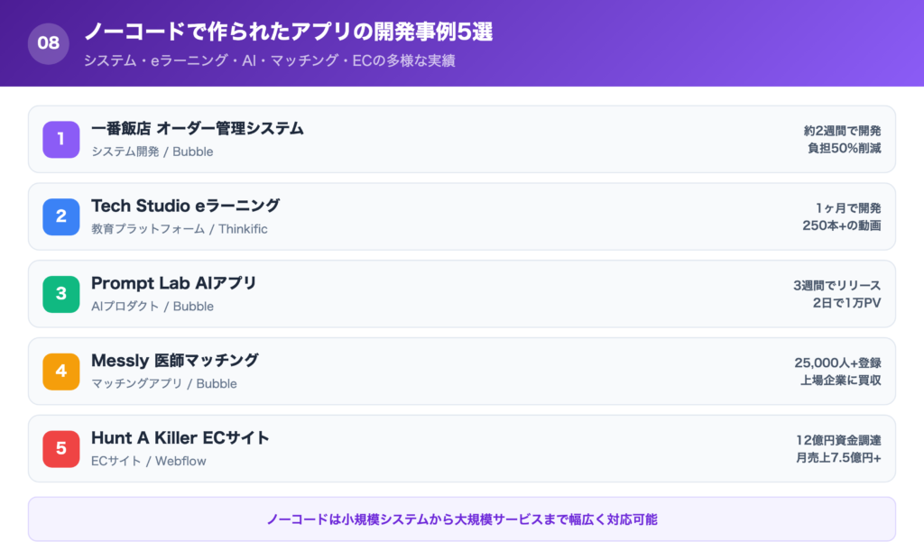Screen dimensions: 924x560
Task: Click the red number 5 badge
Action: (x=61, y=448)
